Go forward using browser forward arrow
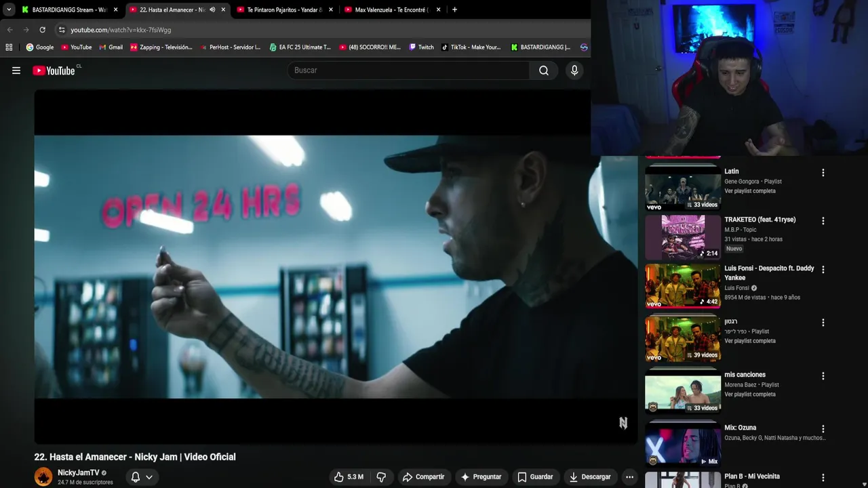This screenshot has height=488, width=868. (26, 30)
